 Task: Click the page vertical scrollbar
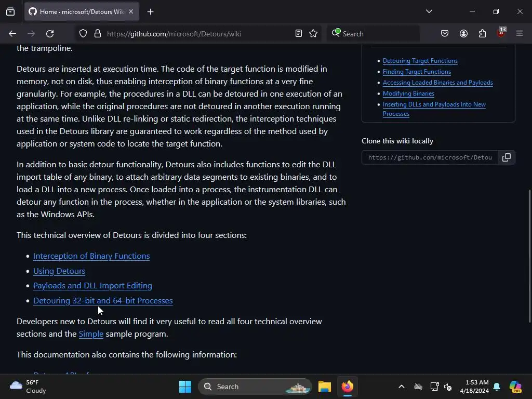tap(529, 256)
